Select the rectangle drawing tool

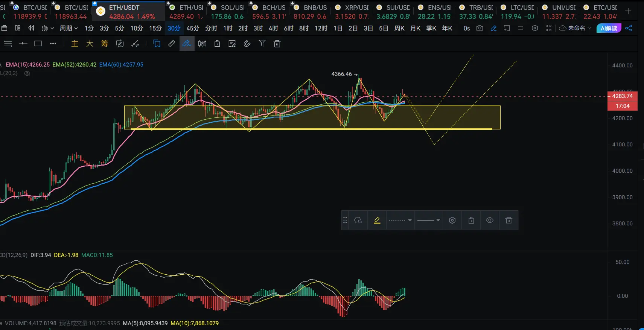(38, 44)
